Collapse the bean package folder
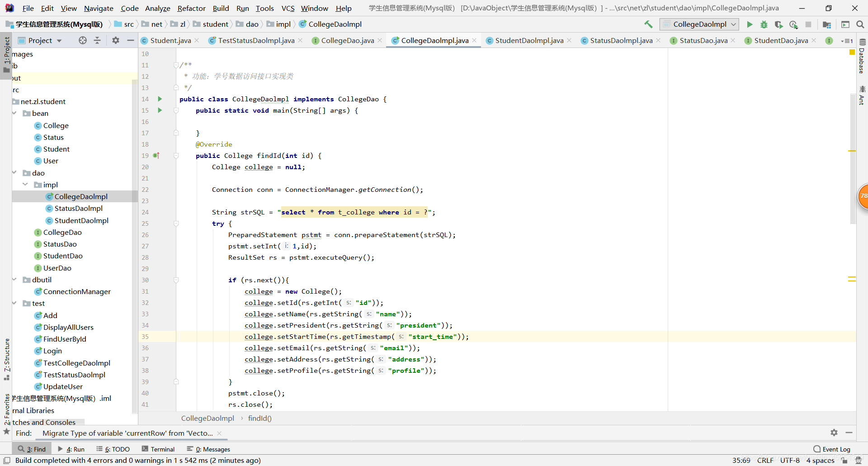 tap(14, 113)
